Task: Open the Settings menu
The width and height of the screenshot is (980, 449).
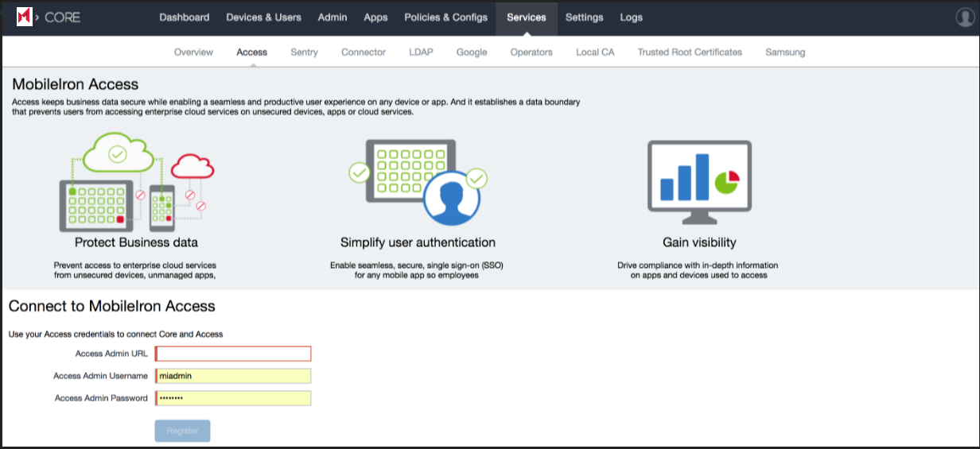Action: [585, 17]
